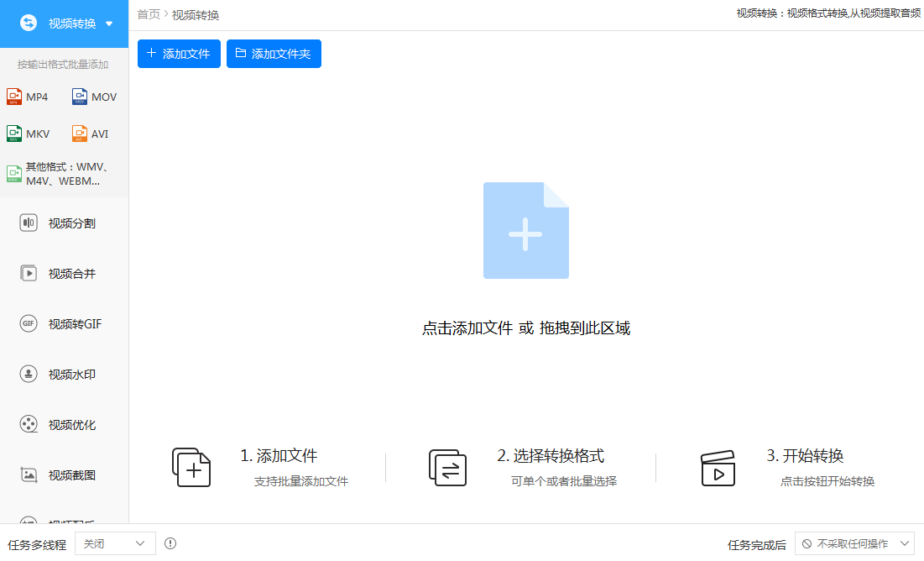Image resolution: width=924 pixels, height=561 pixels.
Task: Click 视频转换 in the breadcrumb
Action: [x=196, y=15]
